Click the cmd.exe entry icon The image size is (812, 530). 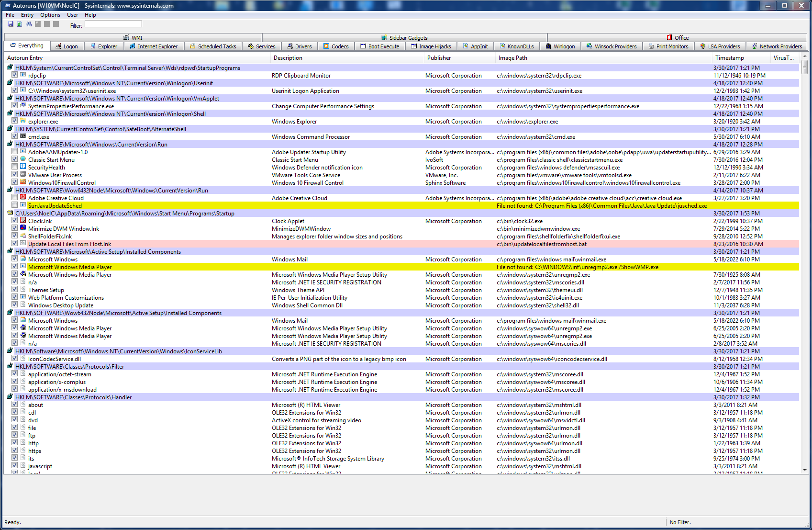click(x=23, y=136)
